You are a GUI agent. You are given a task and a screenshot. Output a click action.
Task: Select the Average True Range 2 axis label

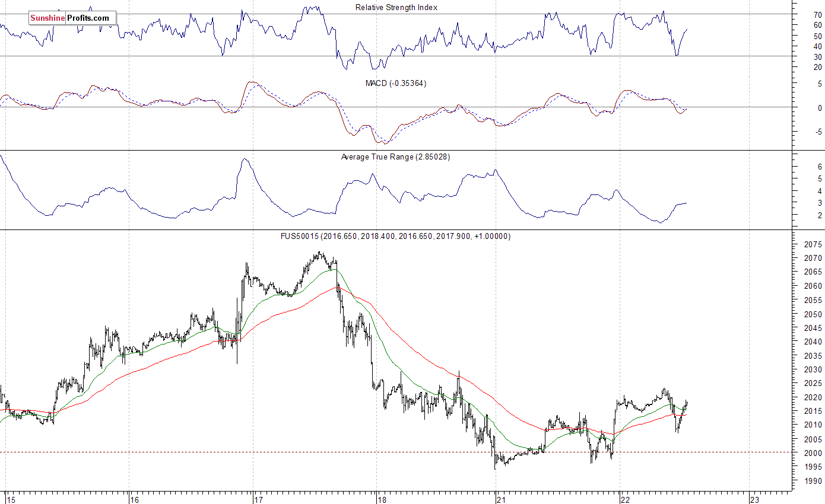pos(820,215)
